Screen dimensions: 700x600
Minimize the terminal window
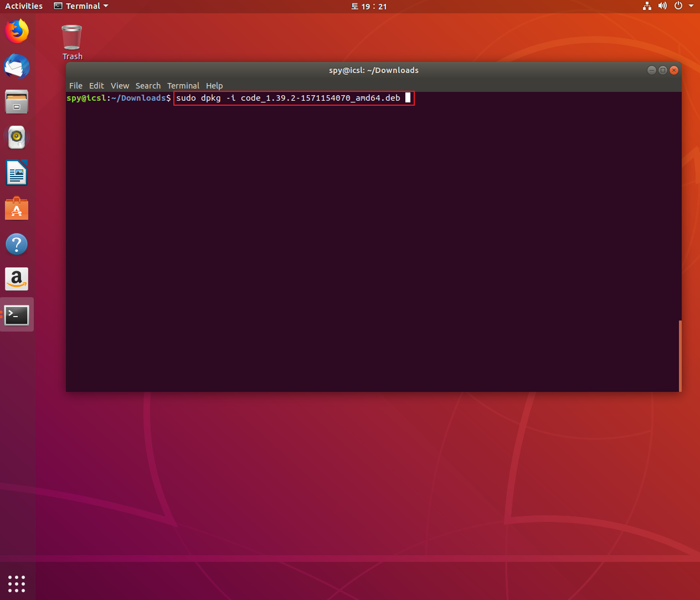point(652,70)
